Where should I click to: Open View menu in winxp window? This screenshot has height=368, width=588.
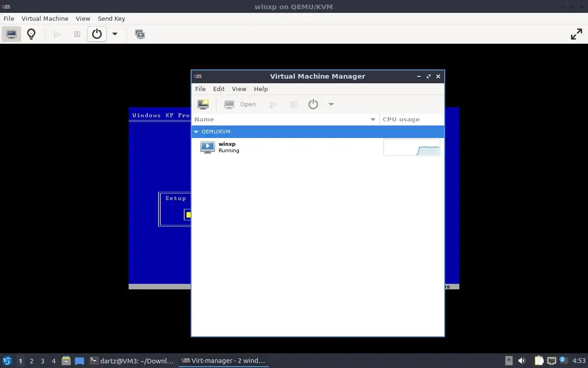click(x=83, y=18)
